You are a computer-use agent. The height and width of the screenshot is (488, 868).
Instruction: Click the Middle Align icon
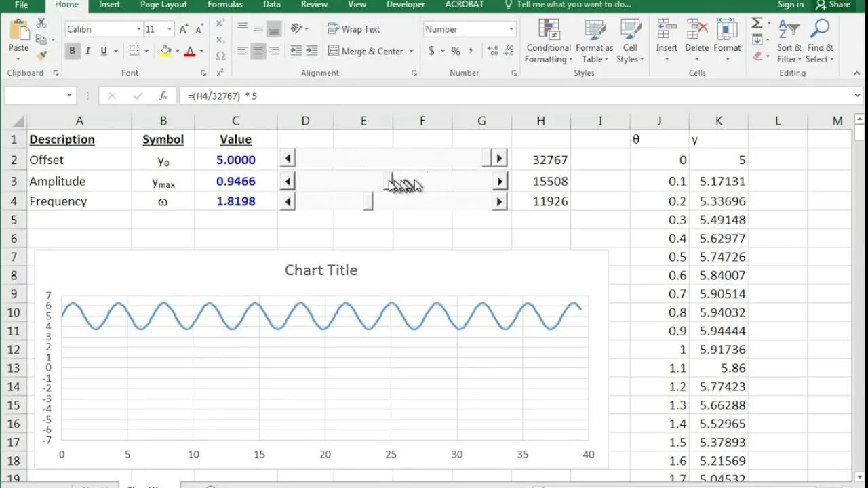[258, 28]
